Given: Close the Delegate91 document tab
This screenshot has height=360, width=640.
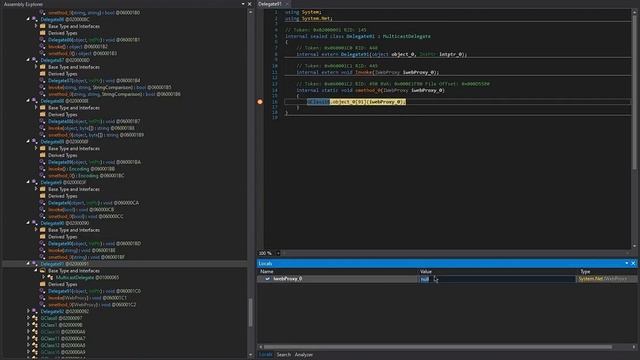Looking at the screenshot, I should 287,4.
